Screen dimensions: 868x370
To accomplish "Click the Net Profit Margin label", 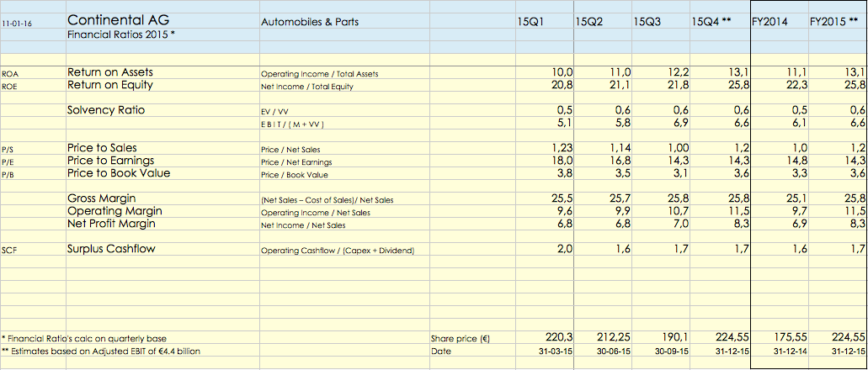I will (x=111, y=224).
